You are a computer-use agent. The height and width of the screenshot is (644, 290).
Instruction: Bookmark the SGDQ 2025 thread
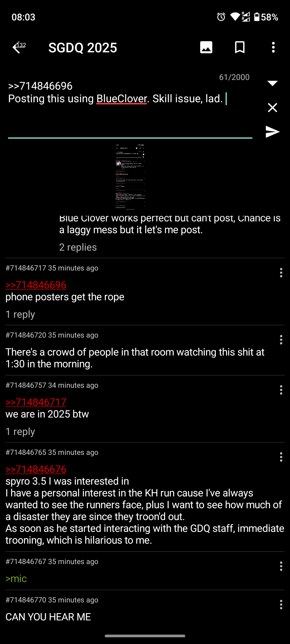pos(240,47)
